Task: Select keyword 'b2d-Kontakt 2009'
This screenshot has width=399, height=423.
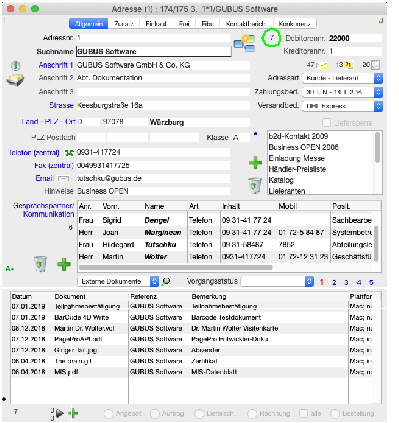Action: (x=298, y=136)
